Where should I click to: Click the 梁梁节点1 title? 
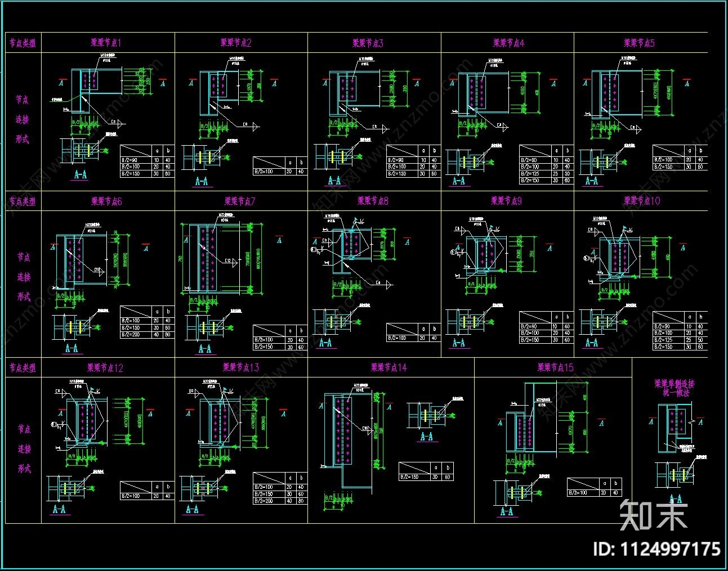tap(106, 42)
